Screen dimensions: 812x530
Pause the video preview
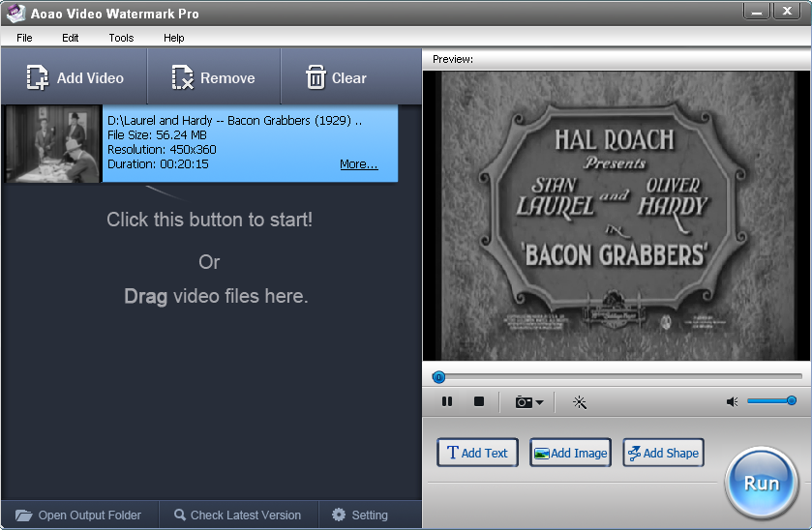(x=447, y=401)
